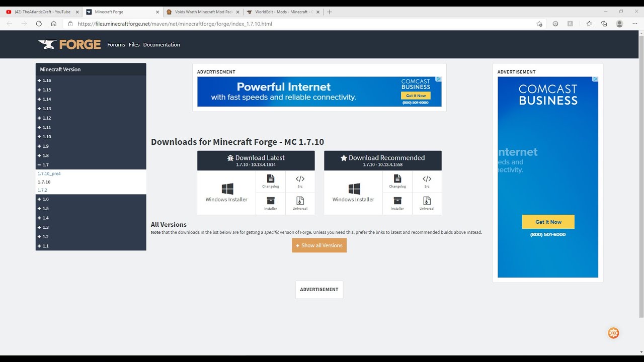Close the TheAtlanticCraft YouTube tab
This screenshot has height=362, width=644.
[77, 12]
